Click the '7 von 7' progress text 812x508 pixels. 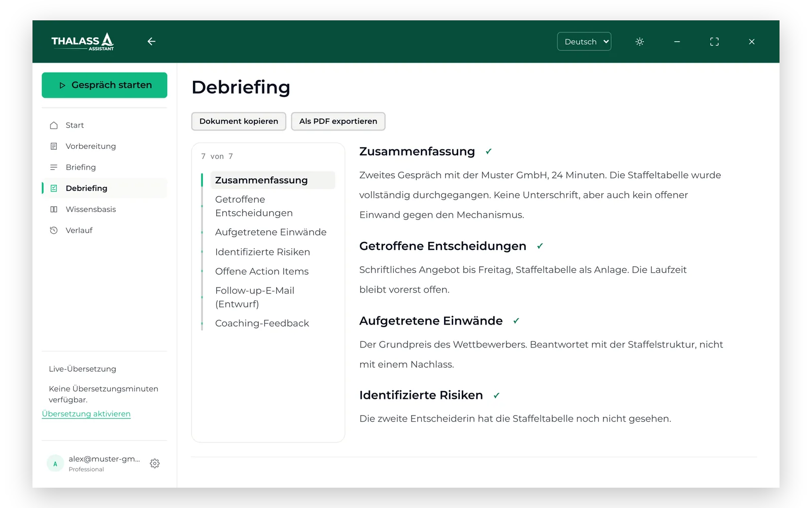[x=217, y=156]
